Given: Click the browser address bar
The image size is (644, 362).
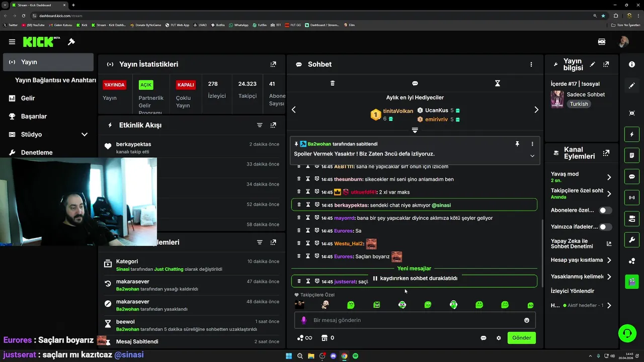Looking at the screenshot, I should (x=312, y=16).
